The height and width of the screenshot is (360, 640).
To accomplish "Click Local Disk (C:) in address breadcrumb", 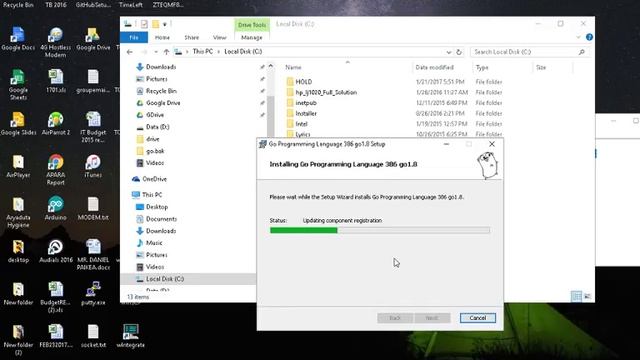I will [x=243, y=52].
